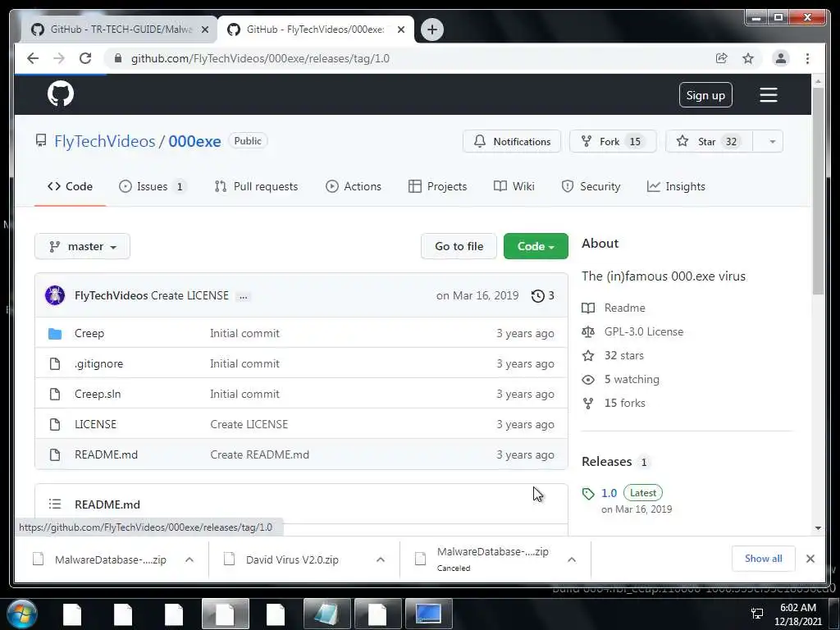840x630 pixels.
Task: Open the monitor icon taskbar app
Action: 428,614
